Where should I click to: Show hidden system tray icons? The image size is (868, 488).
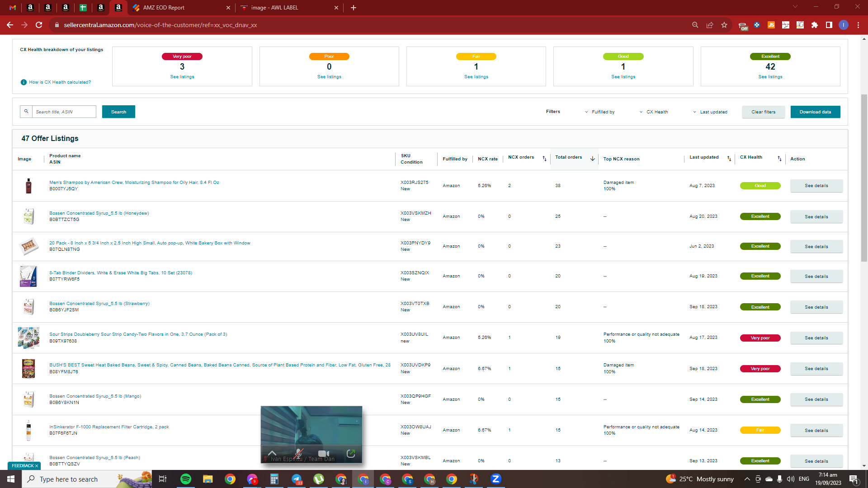pos(747,479)
